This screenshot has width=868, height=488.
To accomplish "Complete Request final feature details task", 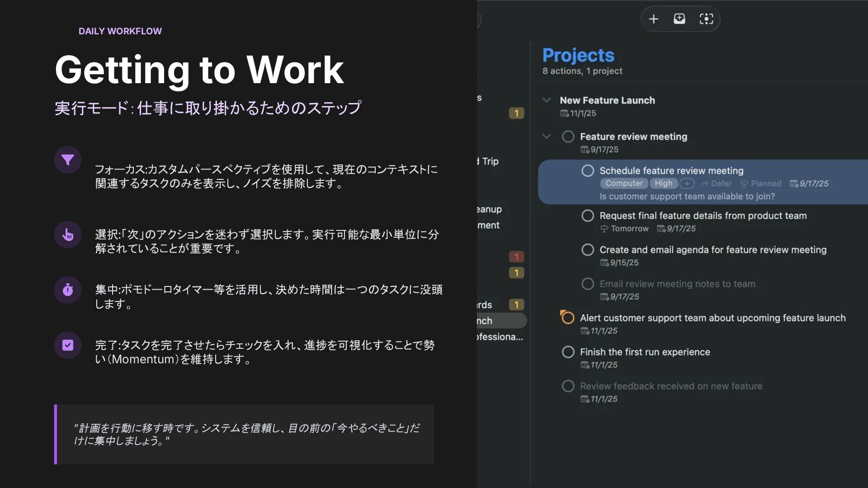I will [588, 216].
